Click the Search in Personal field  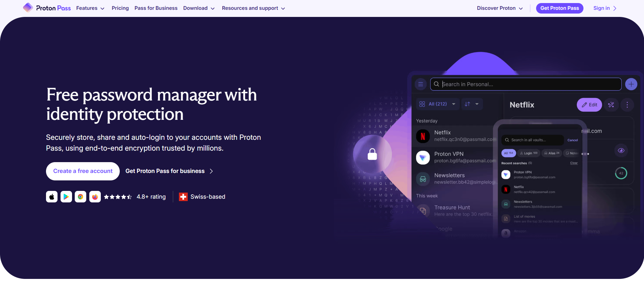point(526,84)
